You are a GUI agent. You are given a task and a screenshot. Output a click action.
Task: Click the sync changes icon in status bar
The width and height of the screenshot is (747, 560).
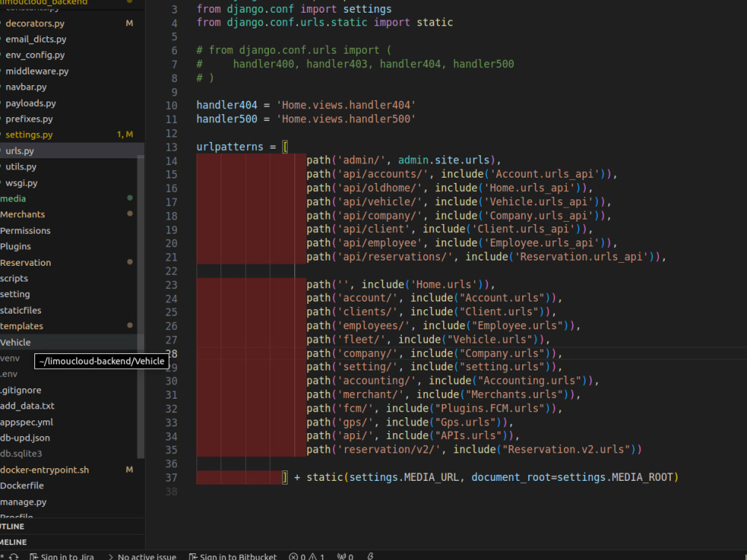click(x=13, y=557)
